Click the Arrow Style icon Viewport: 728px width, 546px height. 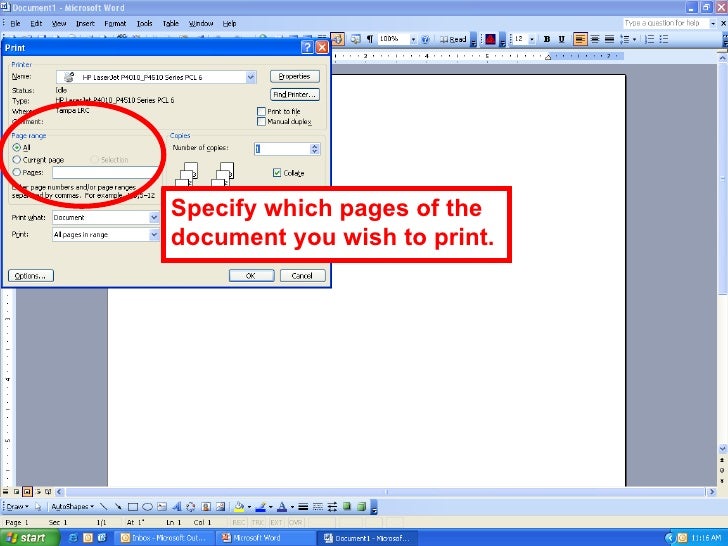coord(332,507)
